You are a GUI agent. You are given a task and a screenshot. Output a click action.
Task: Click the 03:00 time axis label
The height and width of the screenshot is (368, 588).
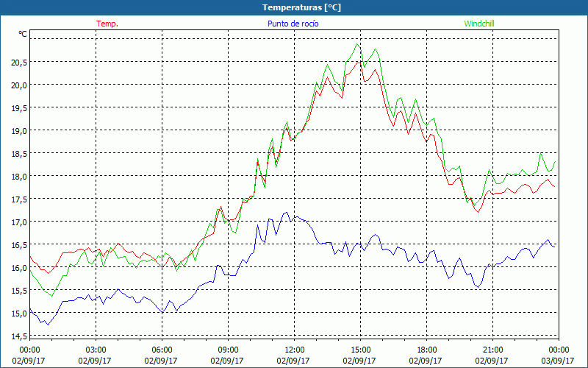pos(96,350)
